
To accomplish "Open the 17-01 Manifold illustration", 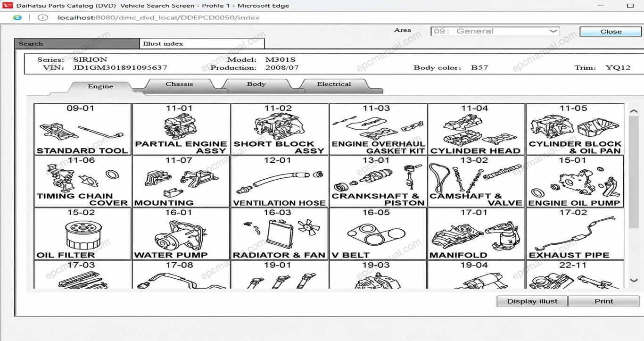I will tap(476, 234).
